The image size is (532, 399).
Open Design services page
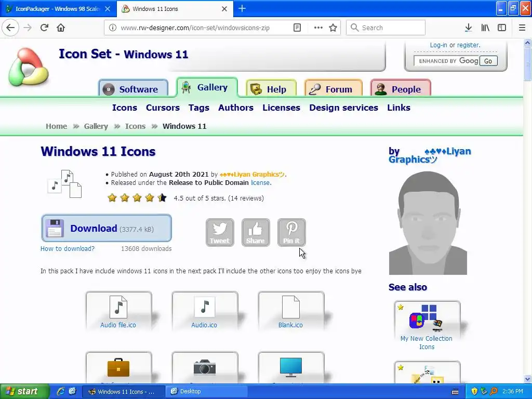pos(344,108)
